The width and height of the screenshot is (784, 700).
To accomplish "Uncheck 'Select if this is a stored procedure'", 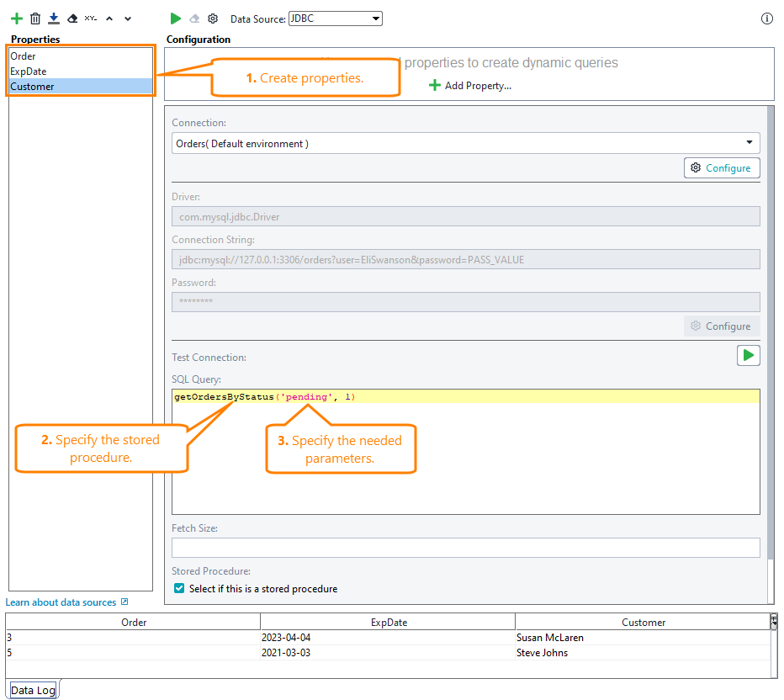I will 178,589.
